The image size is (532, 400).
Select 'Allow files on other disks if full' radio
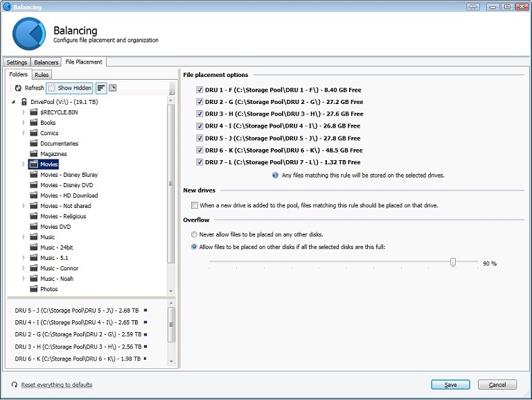point(194,247)
